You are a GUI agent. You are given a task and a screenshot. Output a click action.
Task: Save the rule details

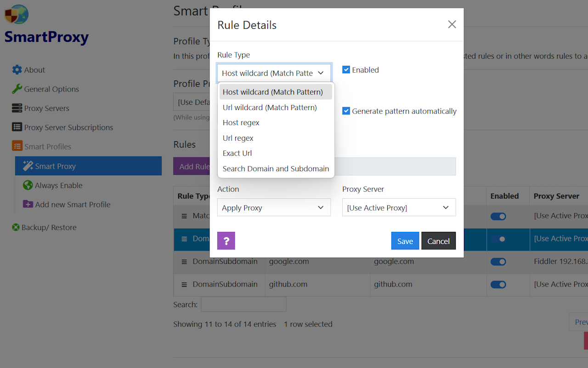[x=405, y=241]
